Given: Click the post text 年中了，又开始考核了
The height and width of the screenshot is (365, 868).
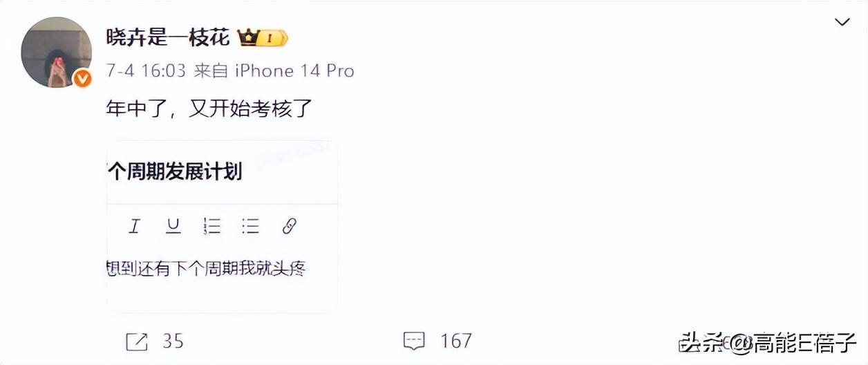Looking at the screenshot, I should coord(209,109).
